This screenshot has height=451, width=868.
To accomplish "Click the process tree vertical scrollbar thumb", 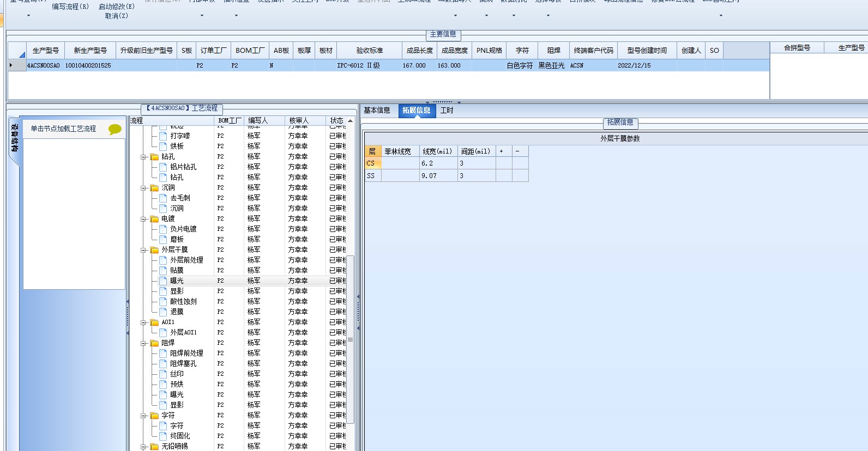I will (x=351, y=339).
